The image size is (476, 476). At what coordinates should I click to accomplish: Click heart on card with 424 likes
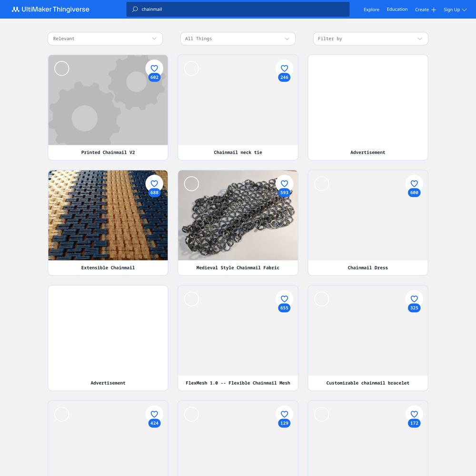tap(154, 414)
